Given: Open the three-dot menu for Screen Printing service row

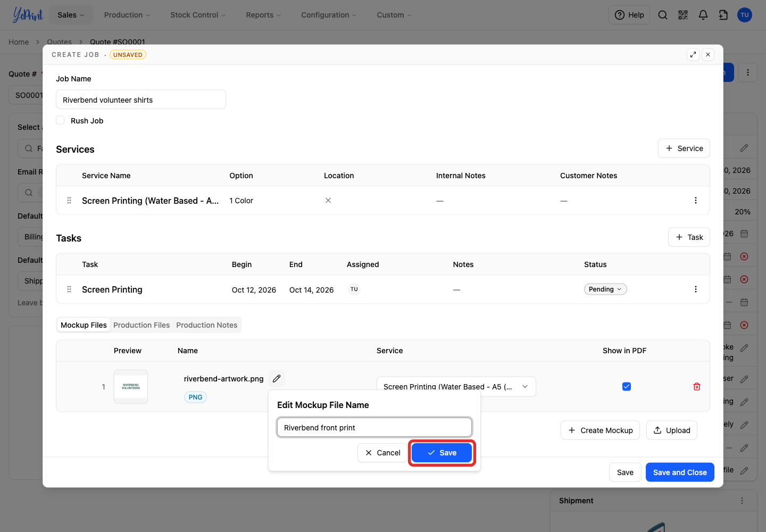Looking at the screenshot, I should coord(696,201).
